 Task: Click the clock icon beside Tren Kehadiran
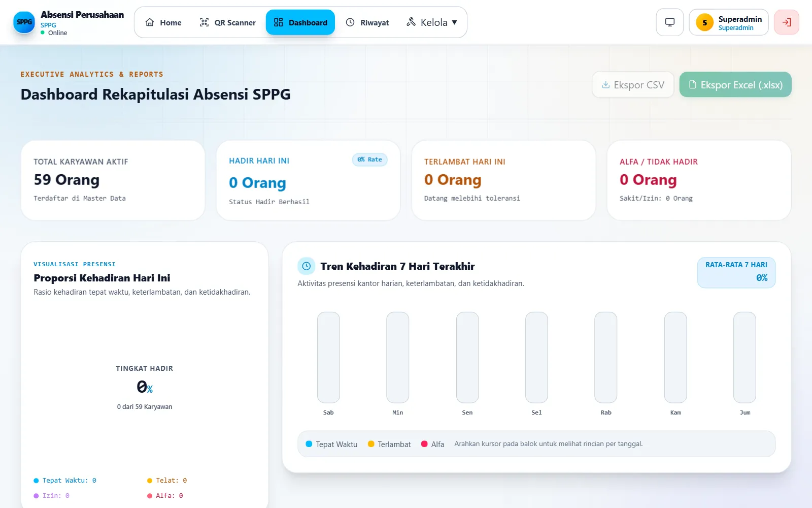coord(306,266)
